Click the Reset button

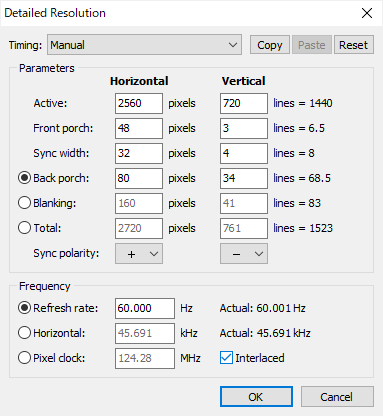point(354,45)
